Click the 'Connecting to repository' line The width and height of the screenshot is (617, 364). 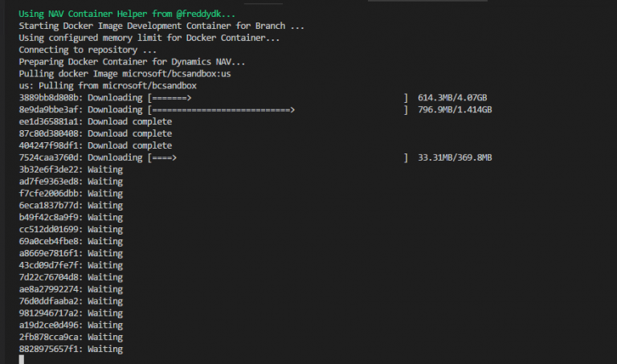click(88, 50)
